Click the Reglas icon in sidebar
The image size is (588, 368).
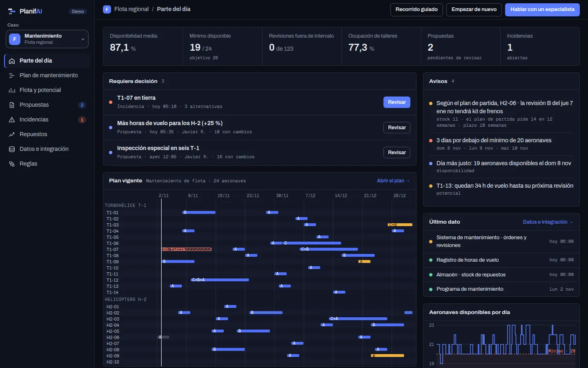pos(12,164)
